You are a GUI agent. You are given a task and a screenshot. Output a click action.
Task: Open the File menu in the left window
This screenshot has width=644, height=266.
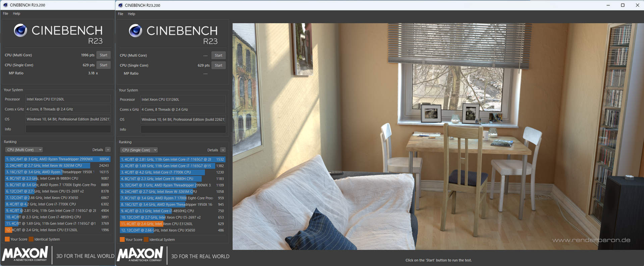pyautogui.click(x=6, y=14)
